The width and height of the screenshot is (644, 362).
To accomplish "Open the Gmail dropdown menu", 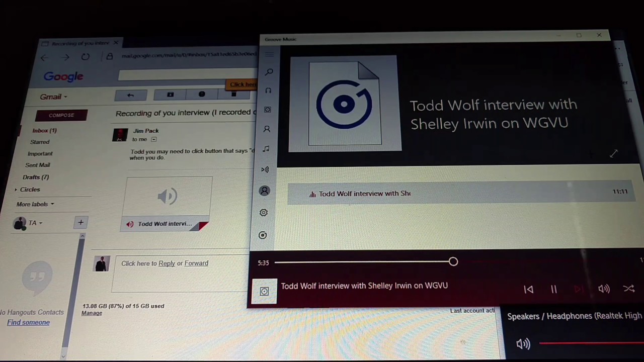I will click(53, 97).
